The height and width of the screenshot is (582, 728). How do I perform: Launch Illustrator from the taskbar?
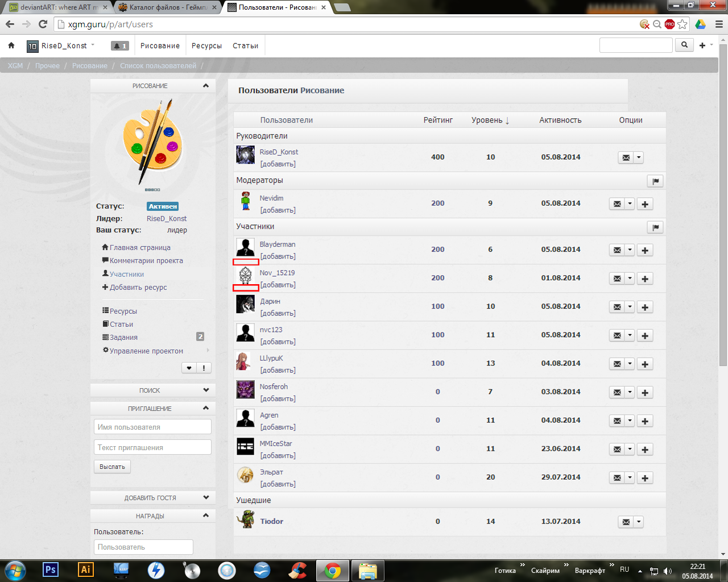[x=86, y=569]
